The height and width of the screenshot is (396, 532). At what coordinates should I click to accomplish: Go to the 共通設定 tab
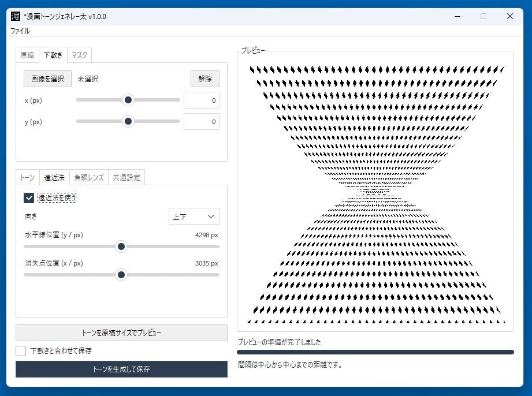127,177
